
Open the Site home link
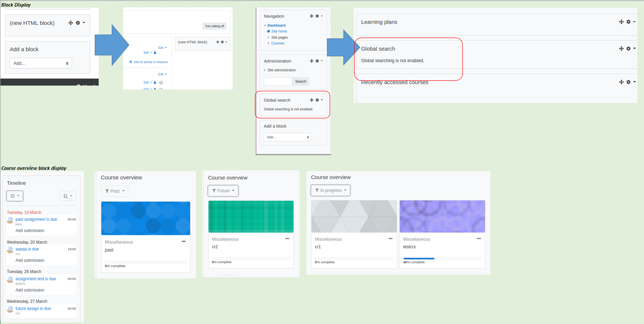point(279,31)
